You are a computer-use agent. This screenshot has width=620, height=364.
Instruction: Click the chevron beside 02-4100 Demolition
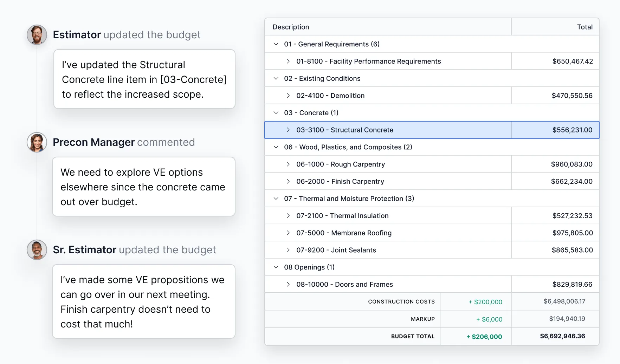[288, 95]
